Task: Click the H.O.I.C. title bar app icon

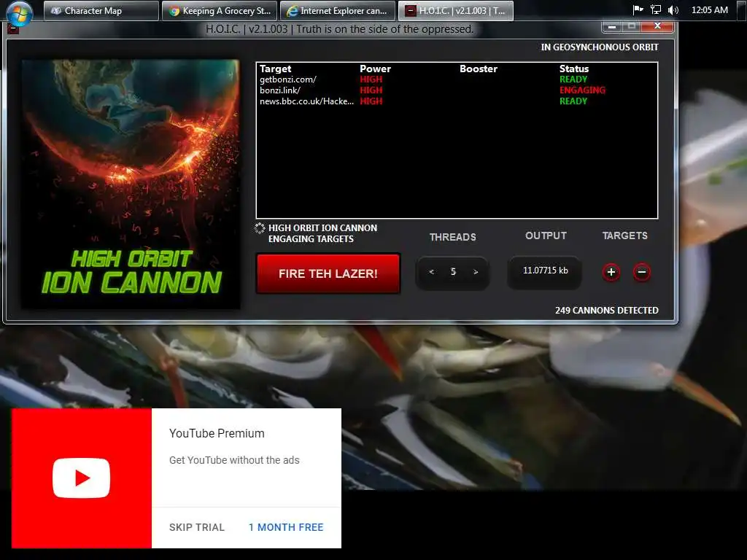Action: tap(14, 28)
